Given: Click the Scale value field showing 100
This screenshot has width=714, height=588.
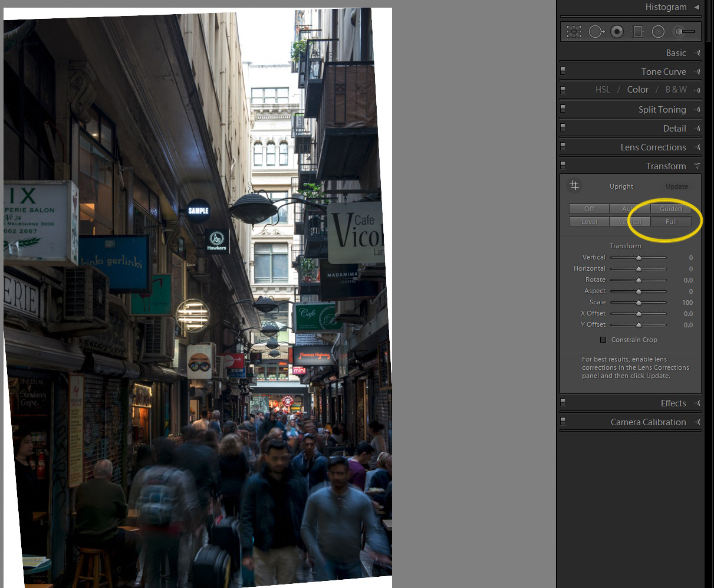Looking at the screenshot, I should pos(687,303).
